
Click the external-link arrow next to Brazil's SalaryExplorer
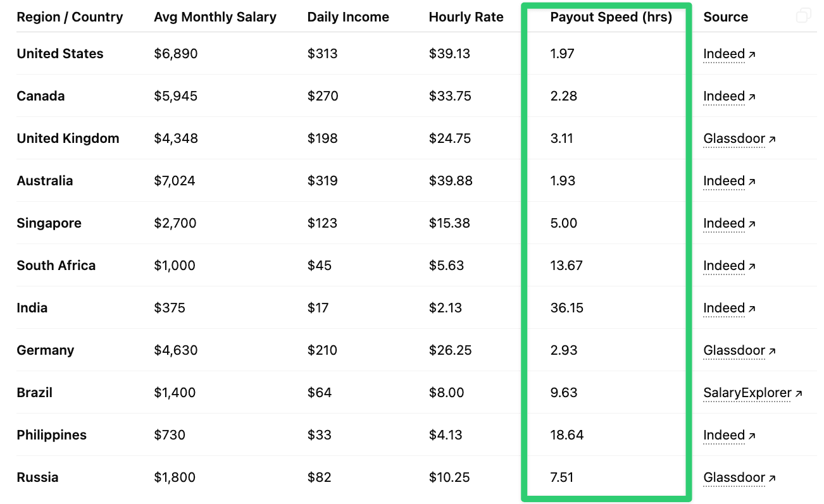click(x=797, y=393)
